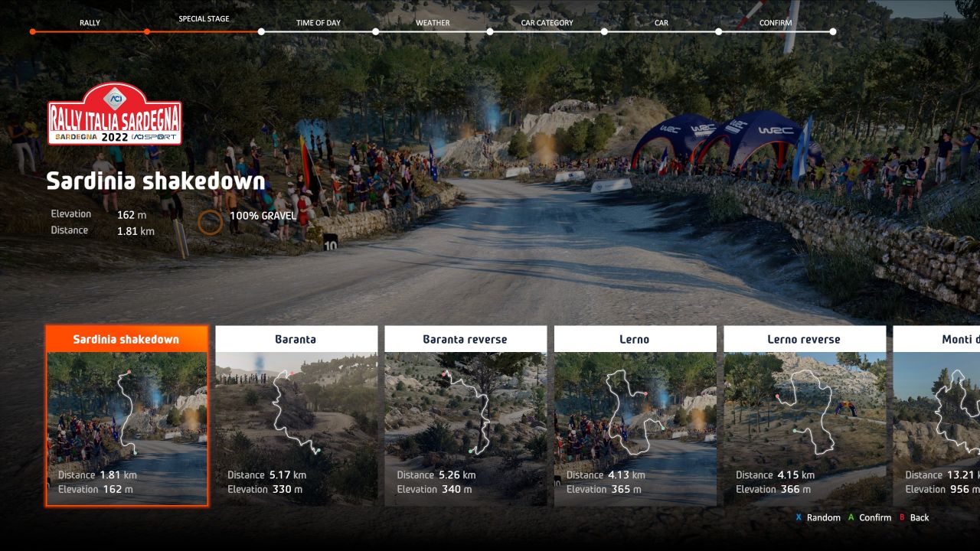
Task: Click the orange gravel surface circle icon
Action: click(210, 222)
